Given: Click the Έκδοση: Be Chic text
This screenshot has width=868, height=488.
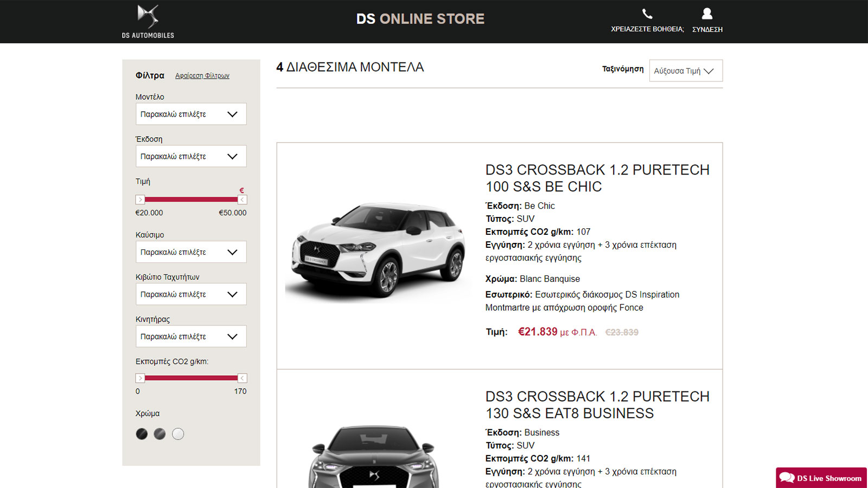Looking at the screenshot, I should click(x=520, y=206).
